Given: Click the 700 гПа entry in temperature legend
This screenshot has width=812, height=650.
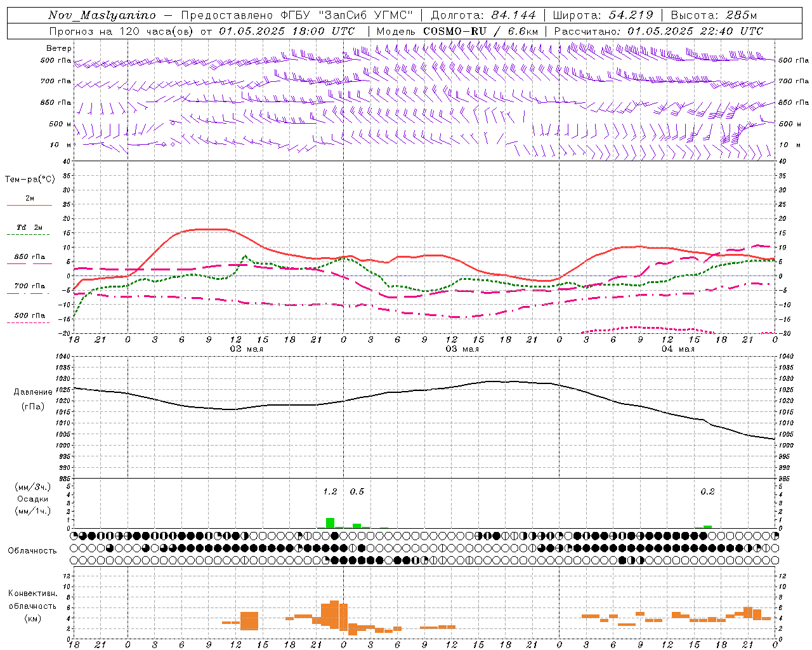Looking at the screenshot, I should tap(30, 286).
